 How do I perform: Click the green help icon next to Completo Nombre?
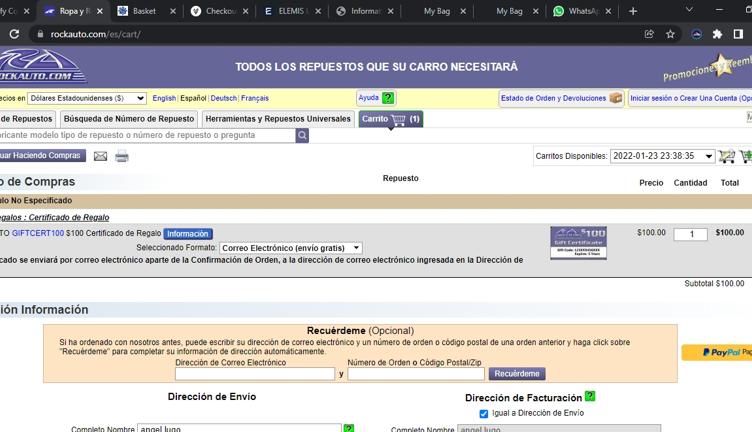349,428
